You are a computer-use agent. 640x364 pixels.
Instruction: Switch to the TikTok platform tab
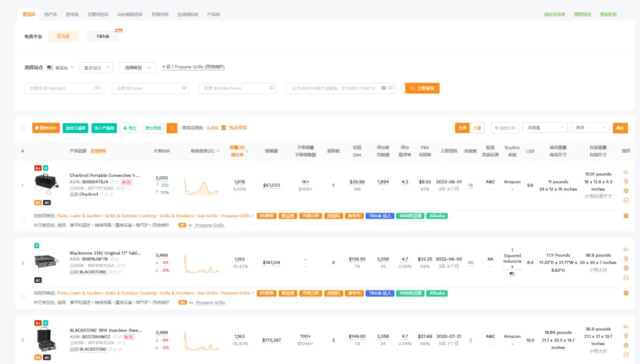pyautogui.click(x=103, y=36)
